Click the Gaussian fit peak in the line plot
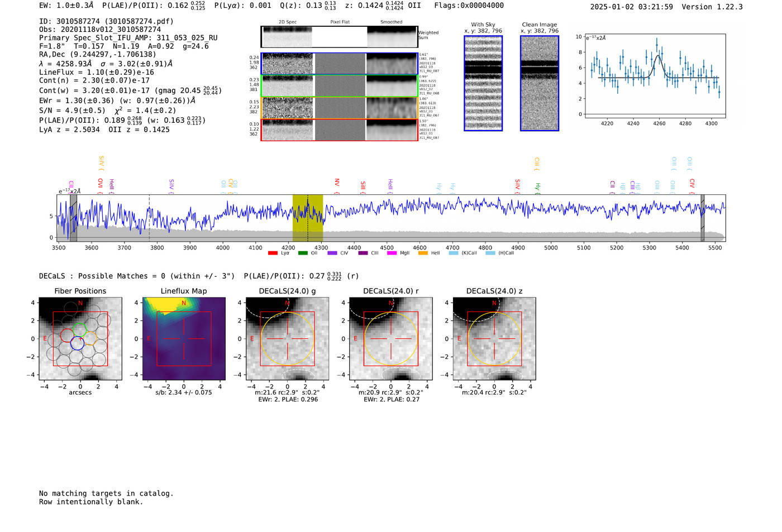Image resolution: width=782 pixels, height=532 pixels. [658, 55]
